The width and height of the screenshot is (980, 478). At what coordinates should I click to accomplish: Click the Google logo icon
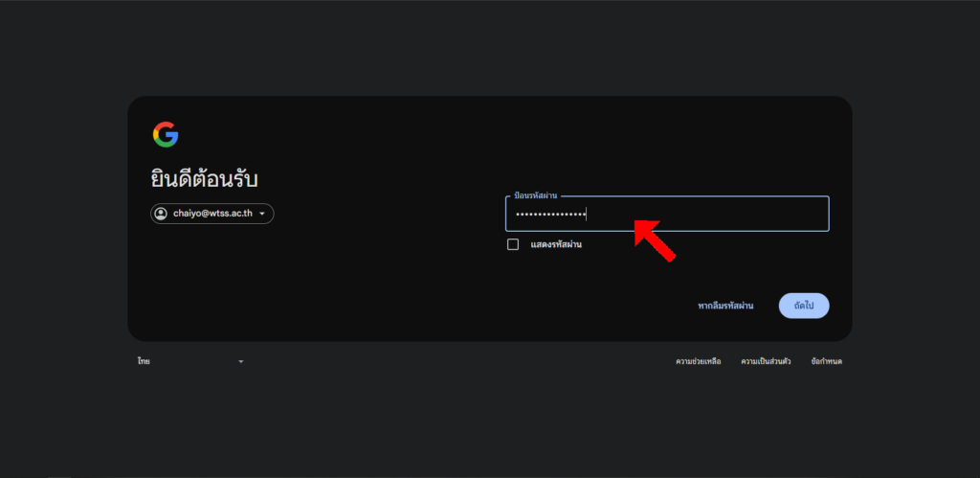[x=166, y=134]
